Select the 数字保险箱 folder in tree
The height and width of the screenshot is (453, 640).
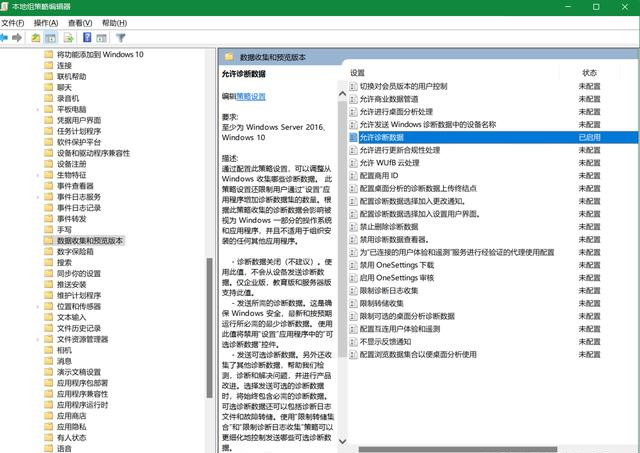77,251
